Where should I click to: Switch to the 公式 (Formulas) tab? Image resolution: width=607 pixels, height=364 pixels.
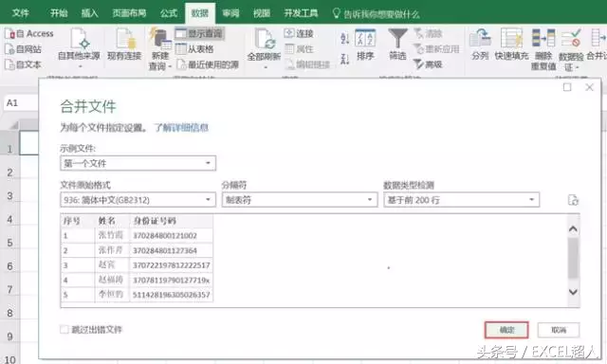[x=169, y=13]
